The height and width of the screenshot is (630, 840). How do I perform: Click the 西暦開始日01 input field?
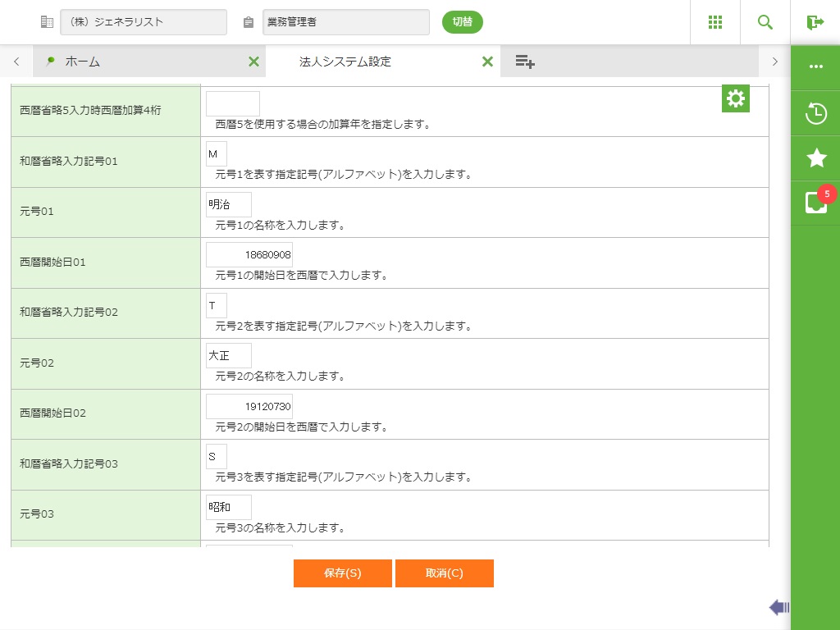(x=249, y=255)
